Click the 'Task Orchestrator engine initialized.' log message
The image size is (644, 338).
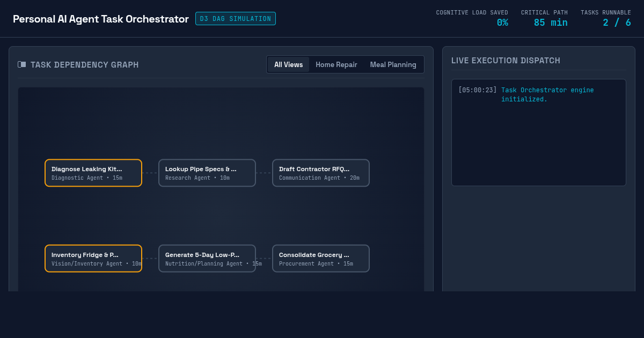pyautogui.click(x=547, y=94)
